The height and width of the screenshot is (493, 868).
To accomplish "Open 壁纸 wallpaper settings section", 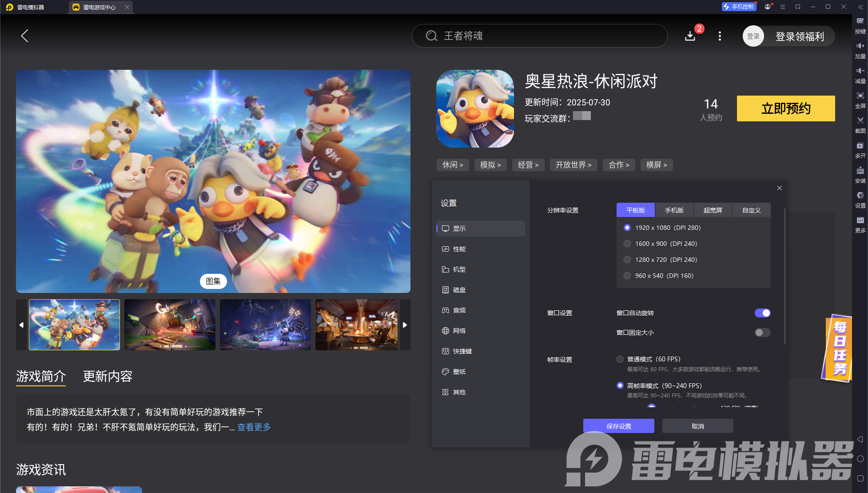I will coord(459,371).
